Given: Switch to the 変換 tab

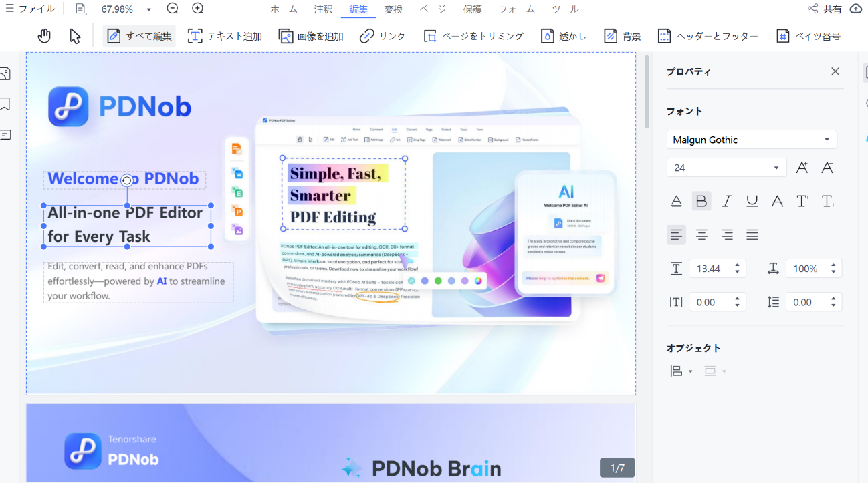Looking at the screenshot, I should click(393, 9).
